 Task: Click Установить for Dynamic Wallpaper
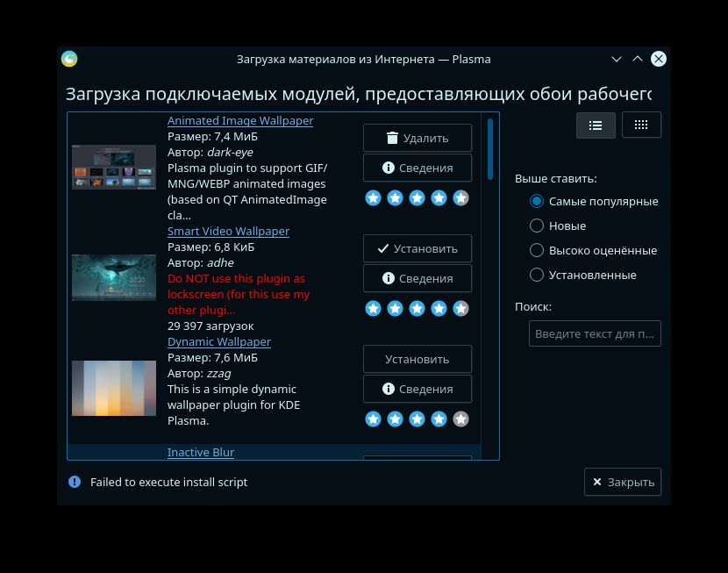coord(418,359)
